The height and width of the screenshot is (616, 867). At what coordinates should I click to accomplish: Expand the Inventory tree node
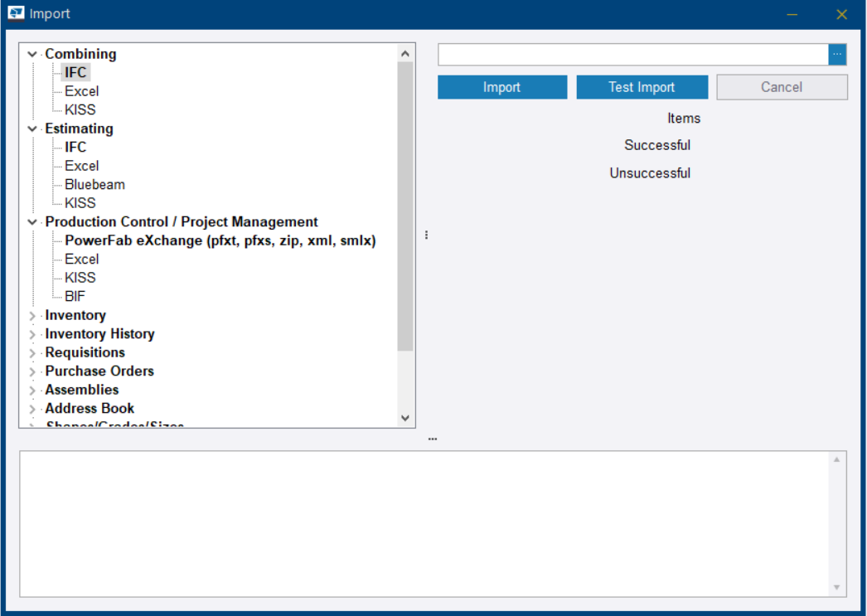(31, 315)
